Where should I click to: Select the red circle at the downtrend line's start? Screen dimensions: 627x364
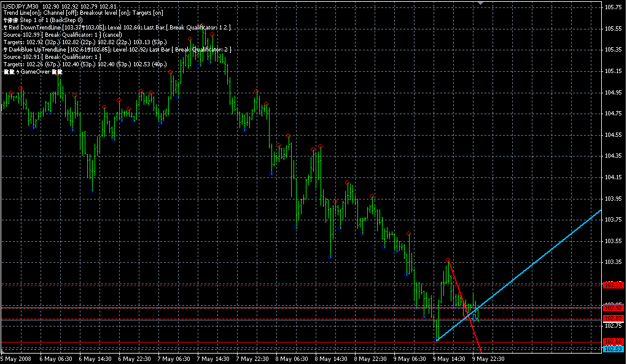(448, 260)
